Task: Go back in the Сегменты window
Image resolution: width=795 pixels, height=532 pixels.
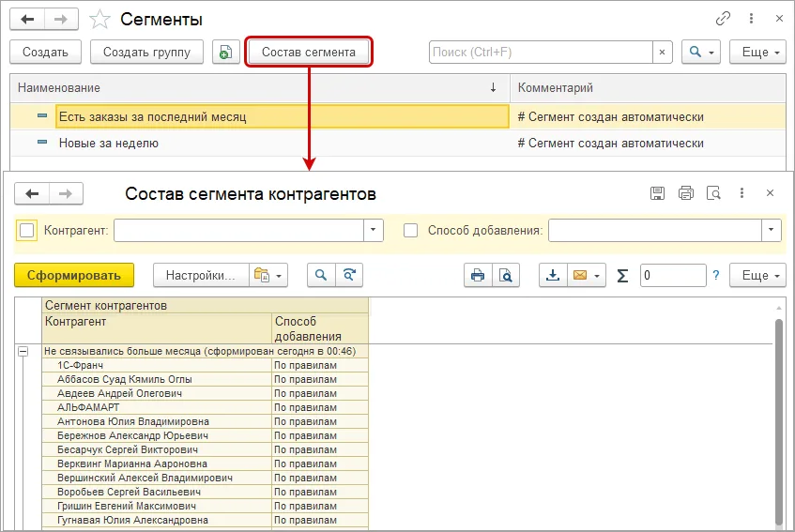Action: 27,20
